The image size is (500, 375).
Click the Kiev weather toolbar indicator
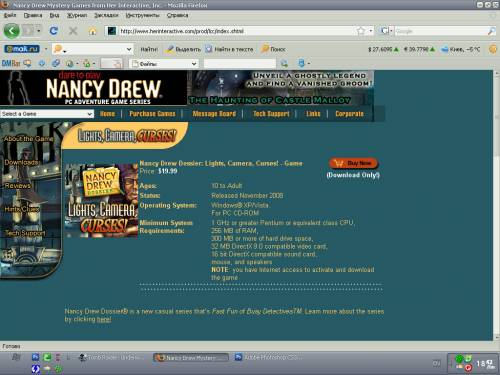pyautogui.click(x=461, y=49)
